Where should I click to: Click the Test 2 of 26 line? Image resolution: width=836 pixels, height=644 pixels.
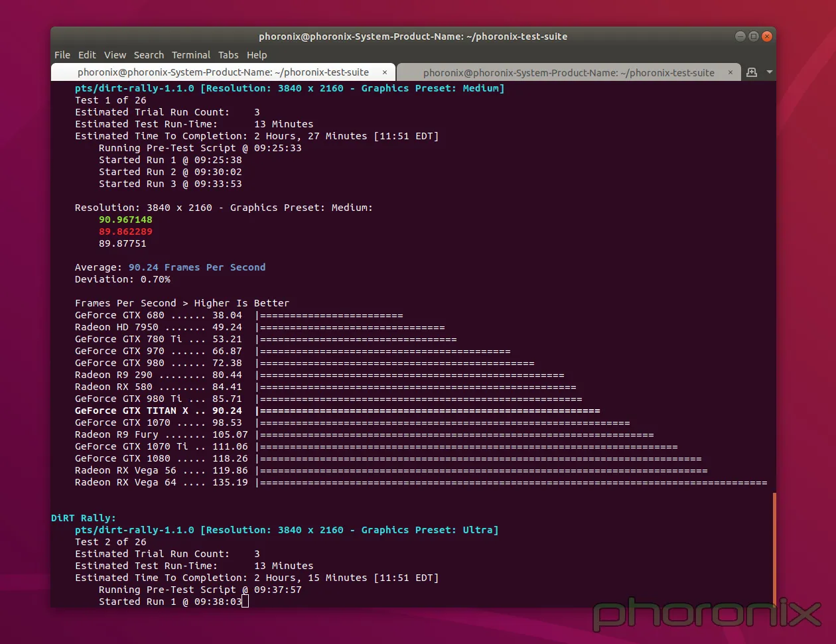111,542
